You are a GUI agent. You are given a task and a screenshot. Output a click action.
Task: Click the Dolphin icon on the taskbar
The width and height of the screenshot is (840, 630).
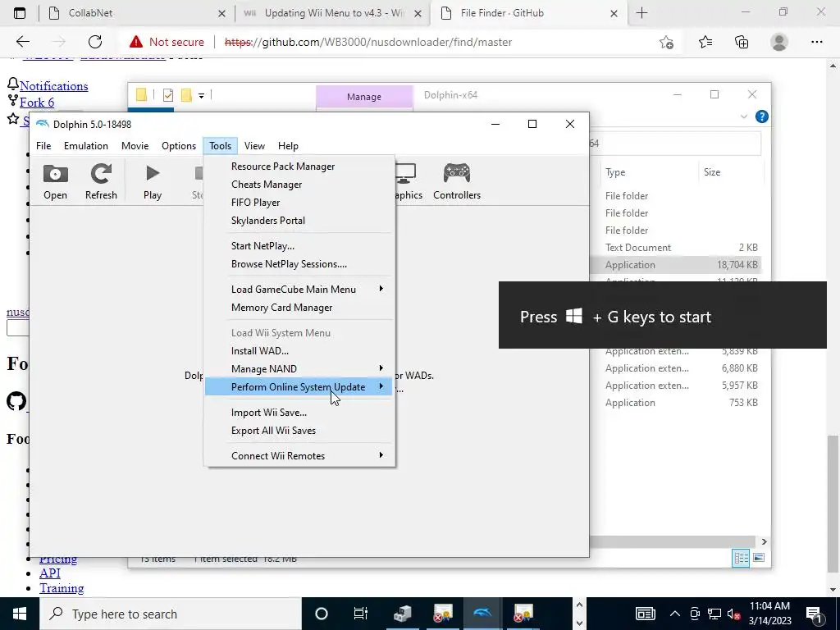pos(482,614)
